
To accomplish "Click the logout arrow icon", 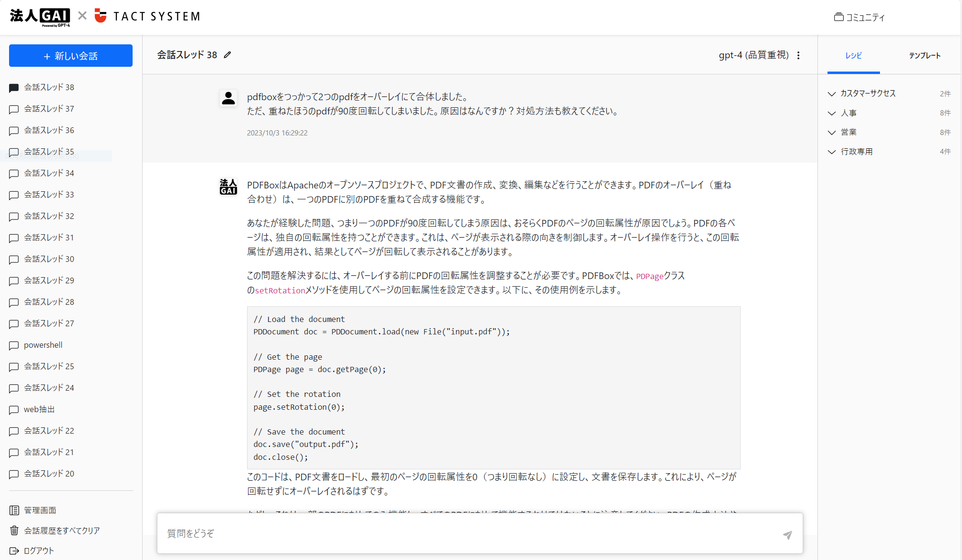I will click(14, 551).
